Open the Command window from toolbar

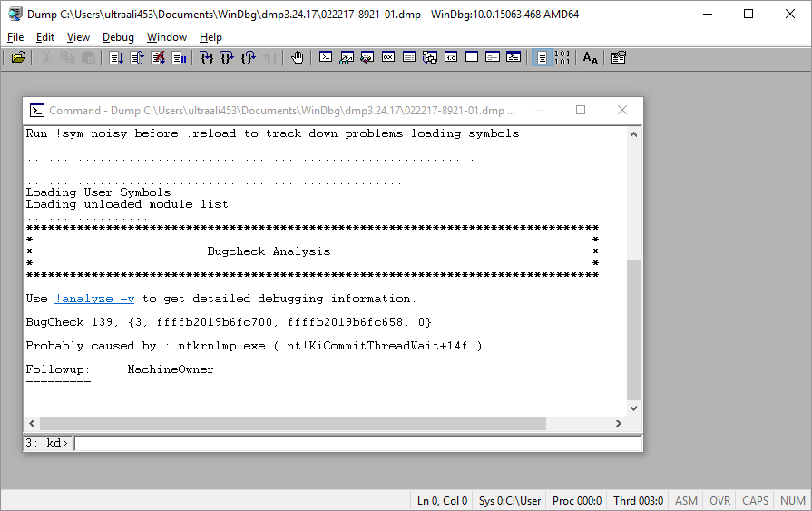point(326,57)
